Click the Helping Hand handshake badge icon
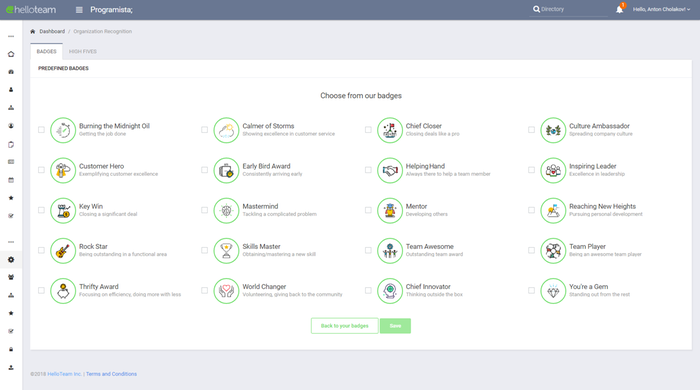The width and height of the screenshot is (700, 390). point(390,170)
